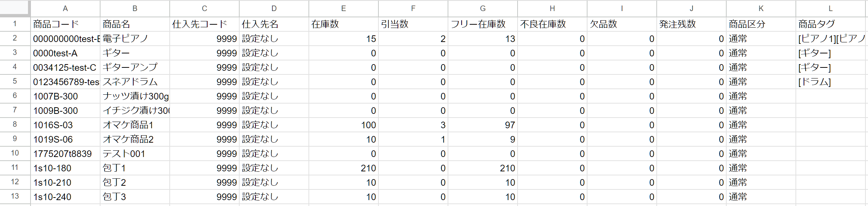
Task: Select the row 8 header
Action: click(x=15, y=125)
